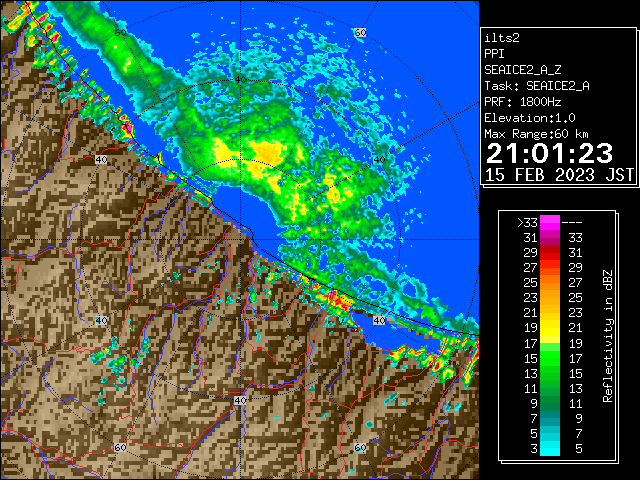The image size is (640, 480).
Task: Select the Task: SEAICE2_A line
Action: coord(537,86)
